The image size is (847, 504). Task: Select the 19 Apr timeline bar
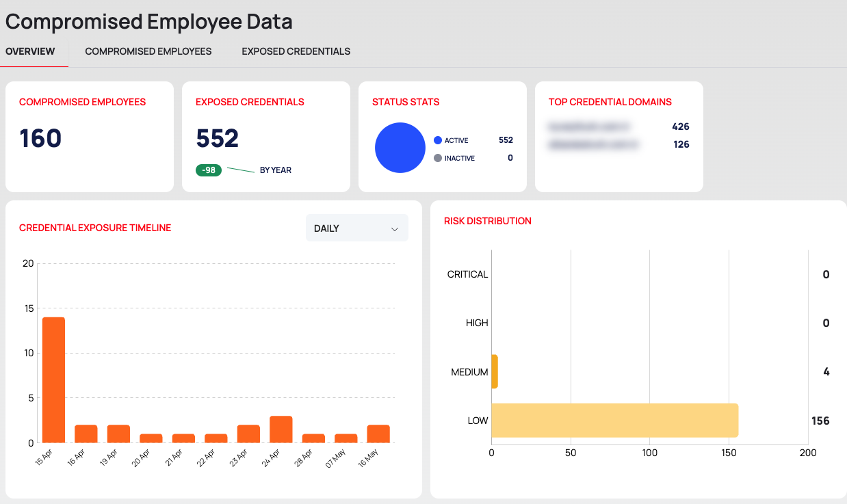pos(118,434)
